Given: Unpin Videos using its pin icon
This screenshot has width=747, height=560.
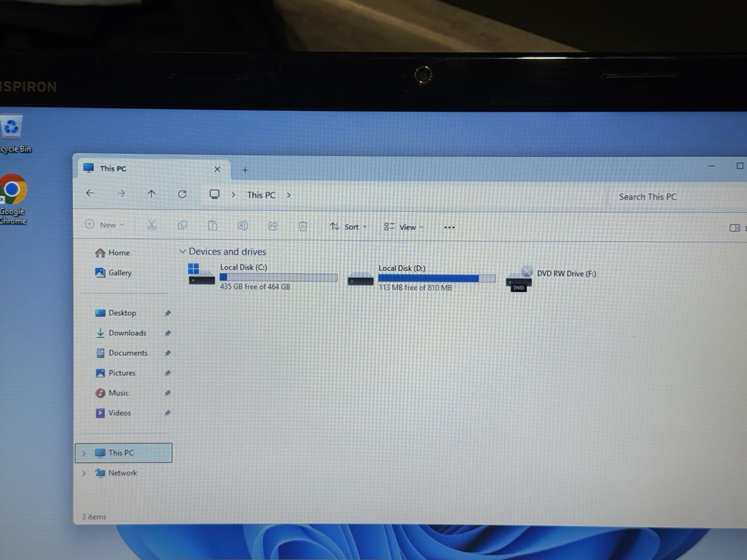Looking at the screenshot, I should pyautogui.click(x=167, y=413).
